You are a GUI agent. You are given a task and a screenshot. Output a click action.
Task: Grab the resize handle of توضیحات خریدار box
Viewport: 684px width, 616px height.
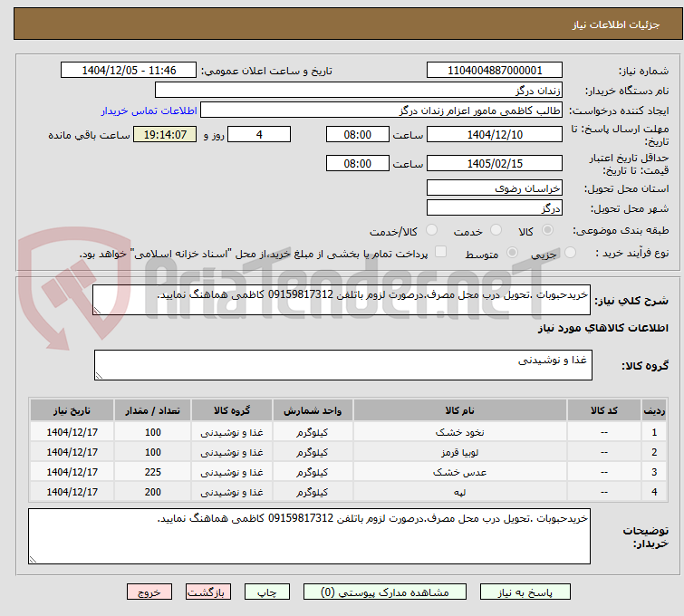tap(33, 559)
